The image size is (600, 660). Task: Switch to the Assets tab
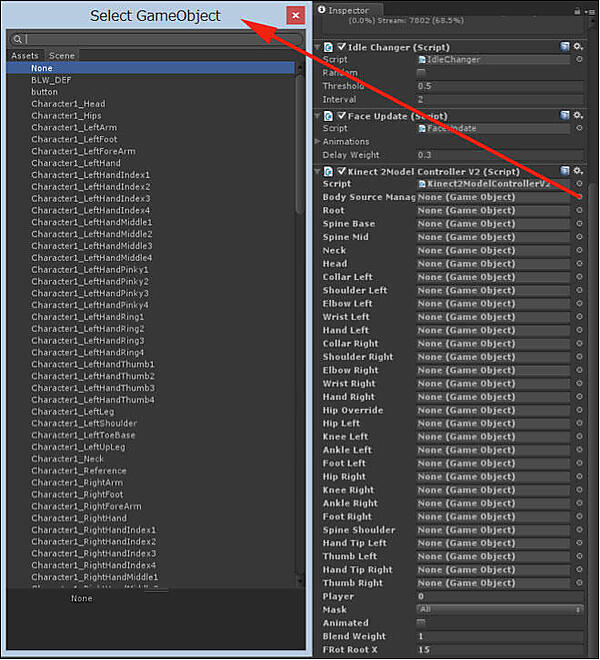click(25, 56)
